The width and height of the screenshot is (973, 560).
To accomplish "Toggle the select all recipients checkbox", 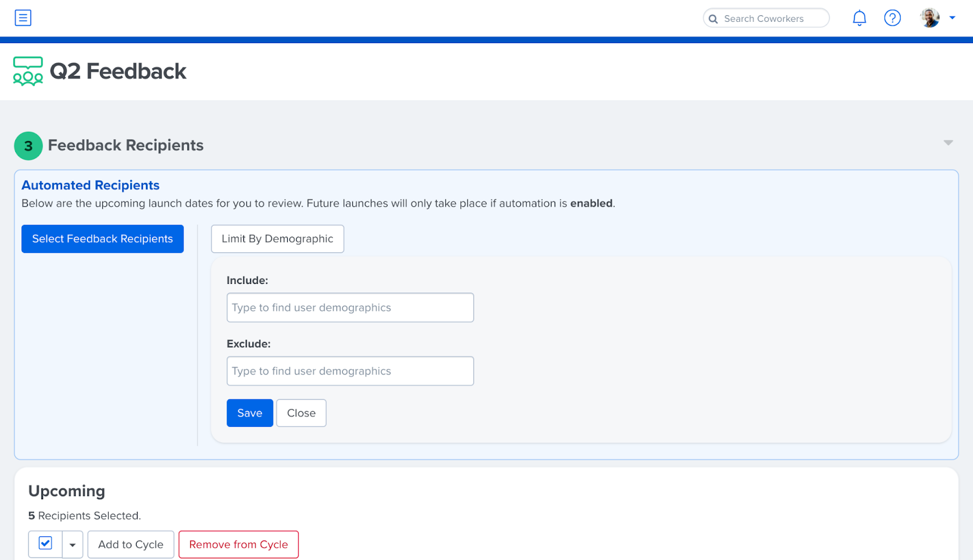I will point(46,543).
